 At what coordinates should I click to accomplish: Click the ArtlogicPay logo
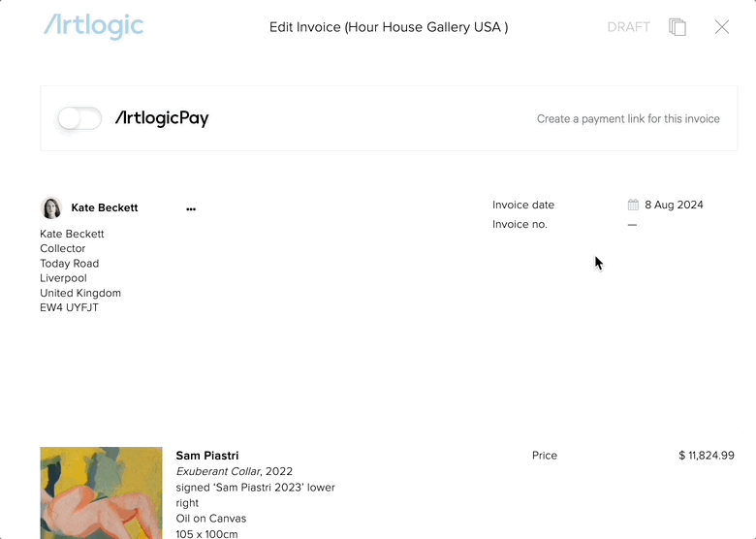point(162,118)
